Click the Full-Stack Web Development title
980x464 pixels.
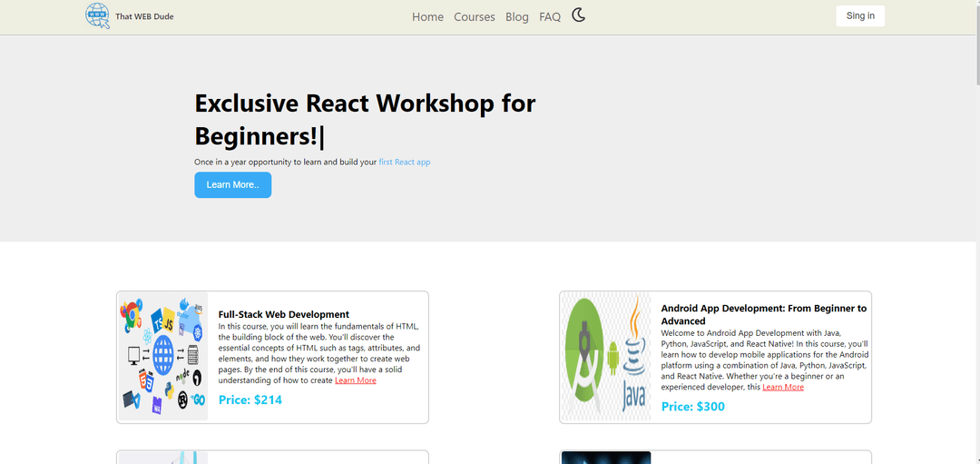pos(284,314)
